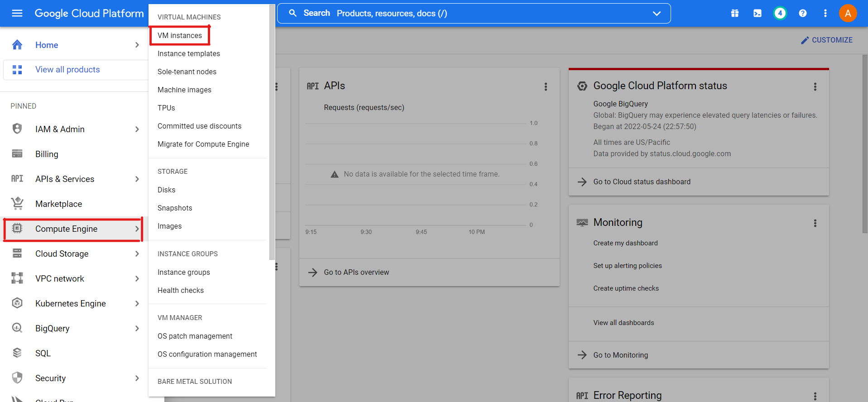Open OS patch management
868x402 pixels.
point(195,336)
